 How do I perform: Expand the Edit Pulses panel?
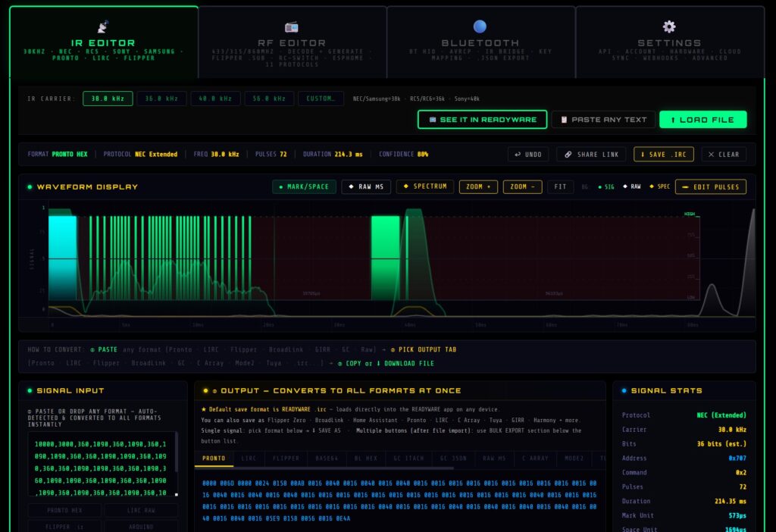(711, 186)
